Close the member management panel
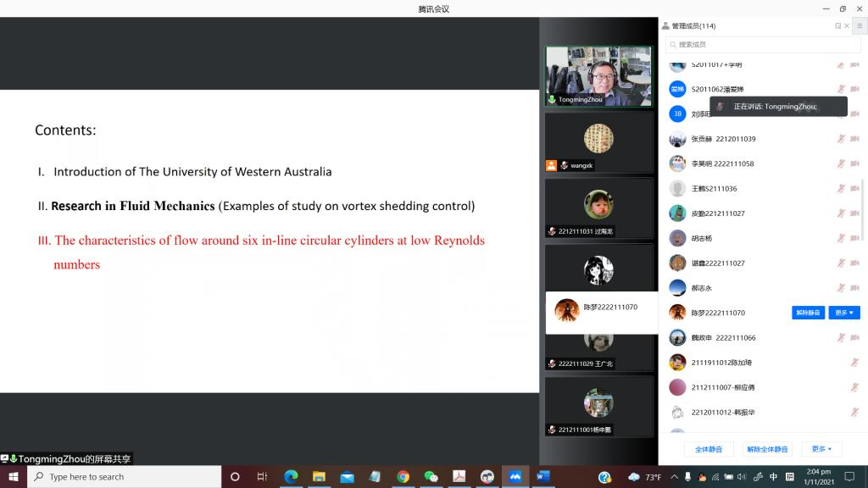 [847, 25]
